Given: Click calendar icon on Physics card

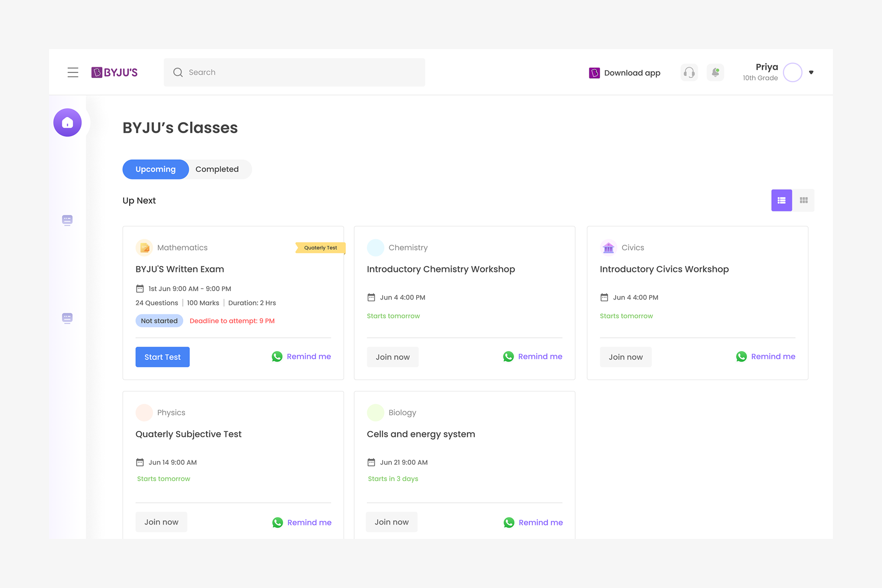Looking at the screenshot, I should (140, 462).
